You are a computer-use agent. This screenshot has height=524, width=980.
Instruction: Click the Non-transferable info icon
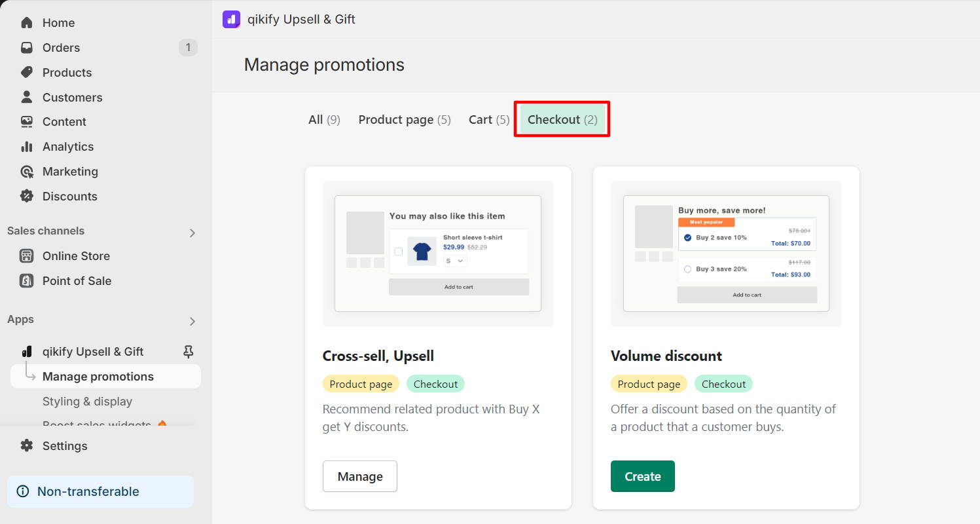23,491
